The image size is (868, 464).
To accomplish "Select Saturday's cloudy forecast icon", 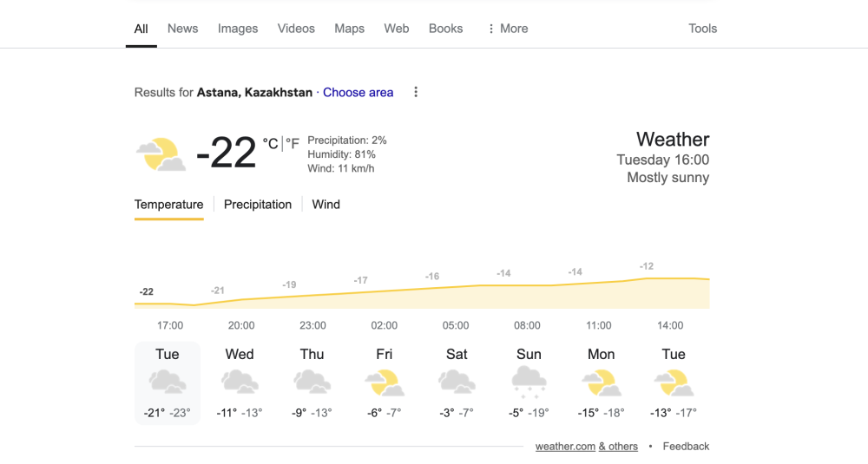I will click(457, 382).
